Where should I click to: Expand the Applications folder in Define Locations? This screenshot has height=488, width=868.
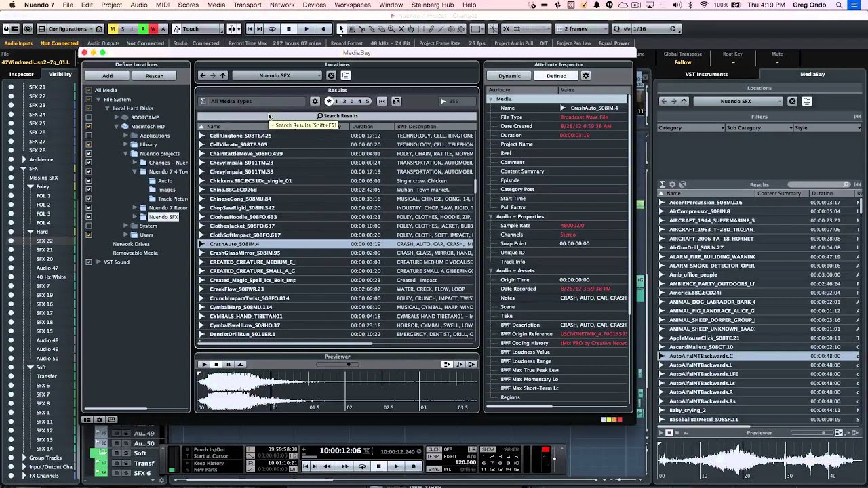[125, 136]
